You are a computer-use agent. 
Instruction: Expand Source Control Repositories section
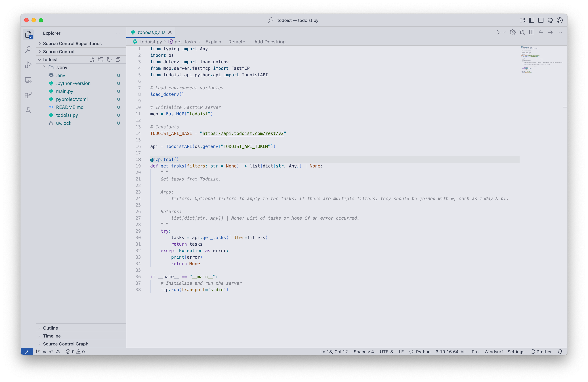coord(81,43)
